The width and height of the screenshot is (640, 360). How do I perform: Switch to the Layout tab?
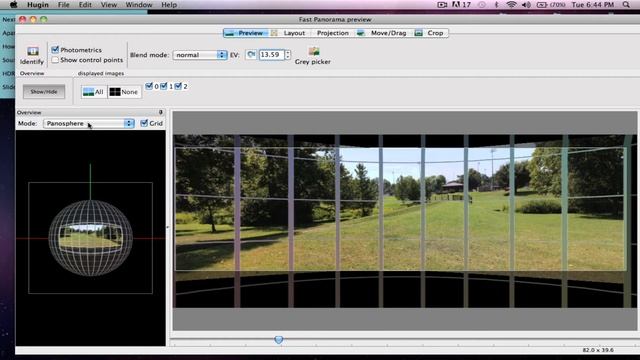pos(289,33)
